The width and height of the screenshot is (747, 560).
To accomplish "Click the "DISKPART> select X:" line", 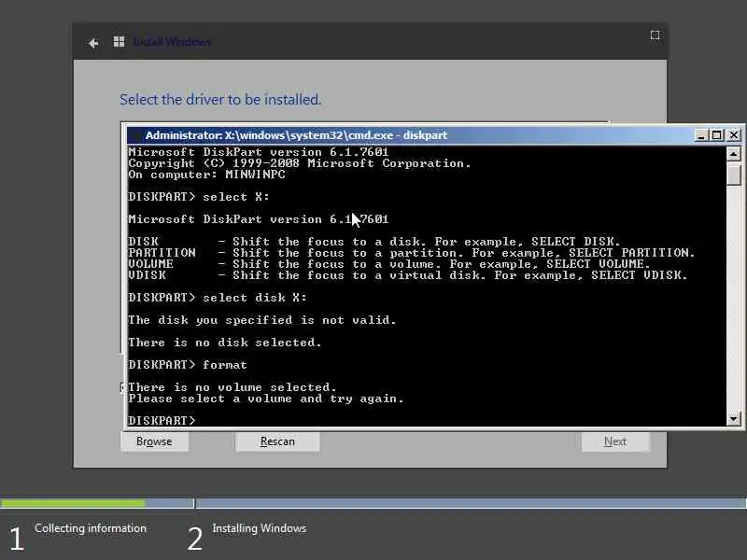I will click(x=199, y=197).
